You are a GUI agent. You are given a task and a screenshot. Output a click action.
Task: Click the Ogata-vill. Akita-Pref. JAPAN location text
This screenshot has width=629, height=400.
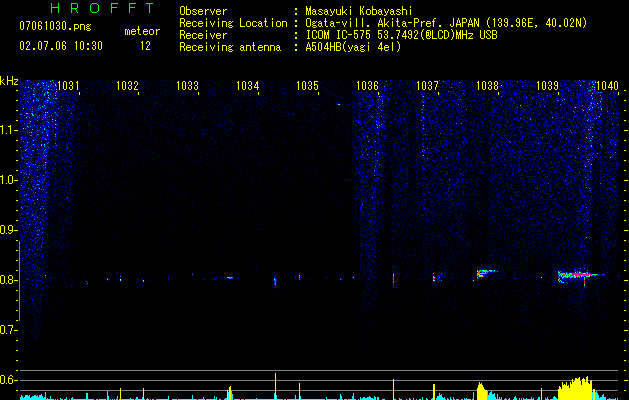pyautogui.click(x=446, y=23)
